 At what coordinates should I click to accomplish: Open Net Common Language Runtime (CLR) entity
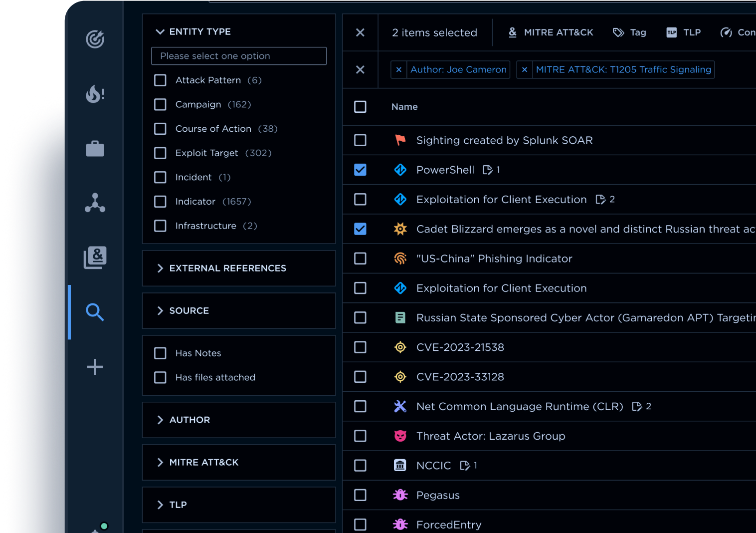pos(520,406)
